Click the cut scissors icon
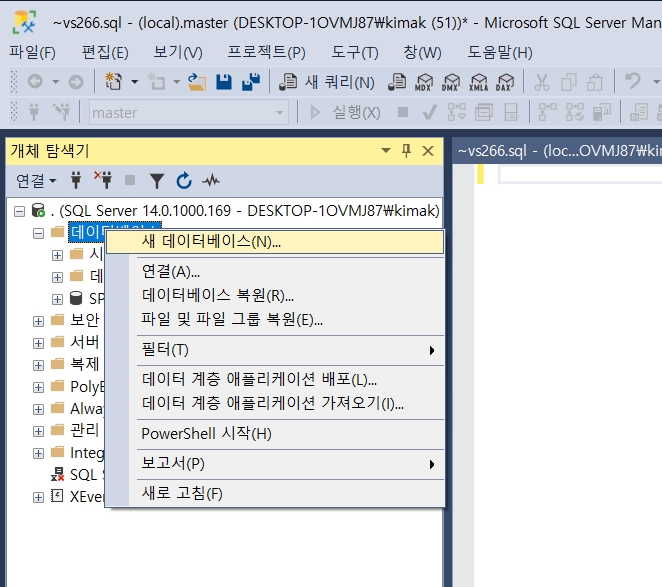662x587 pixels. (x=542, y=82)
